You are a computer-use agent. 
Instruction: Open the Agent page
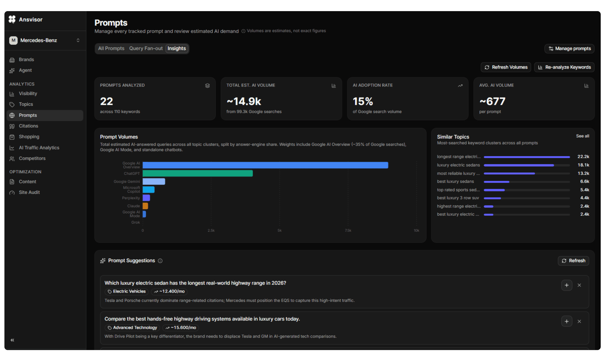45,70
